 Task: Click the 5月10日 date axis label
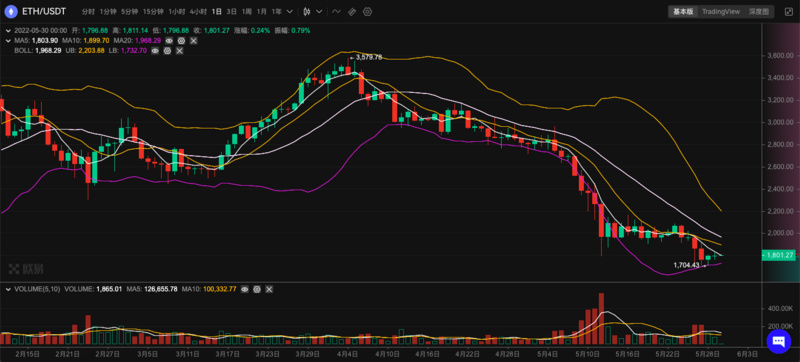click(x=587, y=353)
